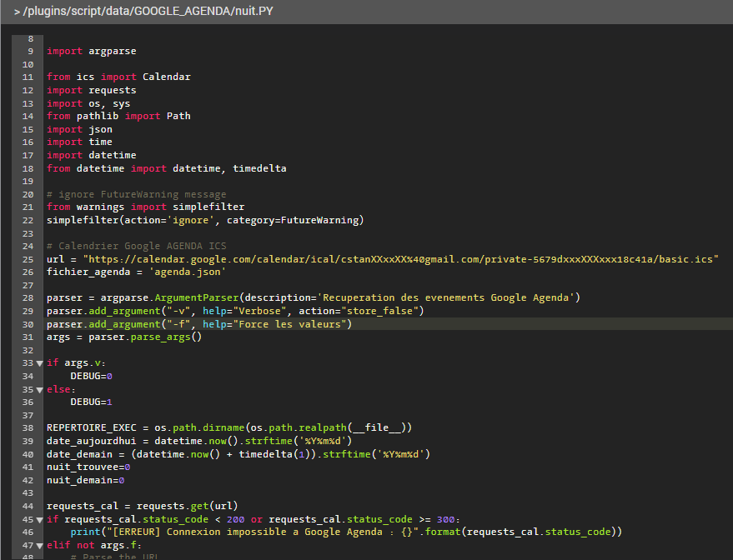The height and width of the screenshot is (560, 733).
Task: Click line number 9 in the gutter
Action: pos(30,52)
